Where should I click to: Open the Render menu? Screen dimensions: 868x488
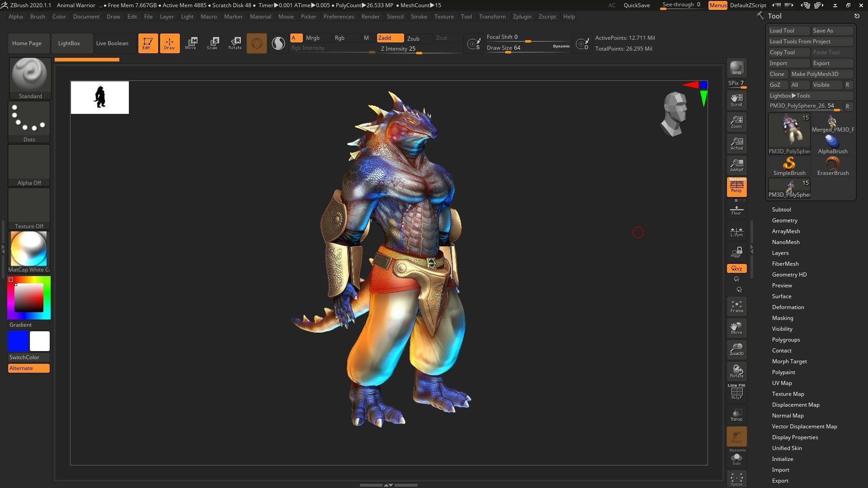[370, 17]
